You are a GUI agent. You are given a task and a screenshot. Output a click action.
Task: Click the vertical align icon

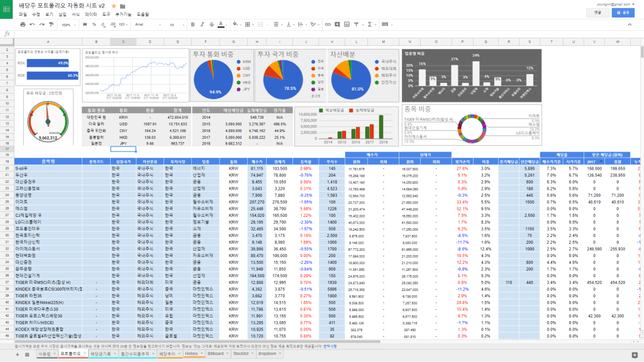tap(288, 25)
